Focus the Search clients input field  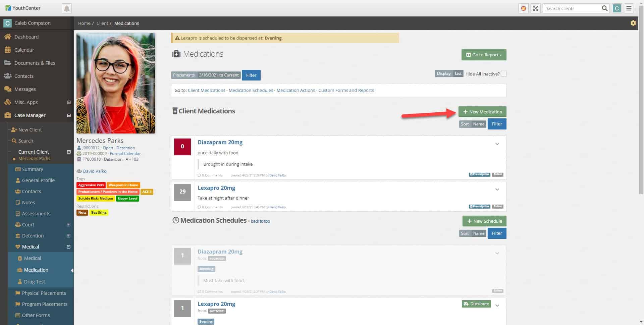572,8
